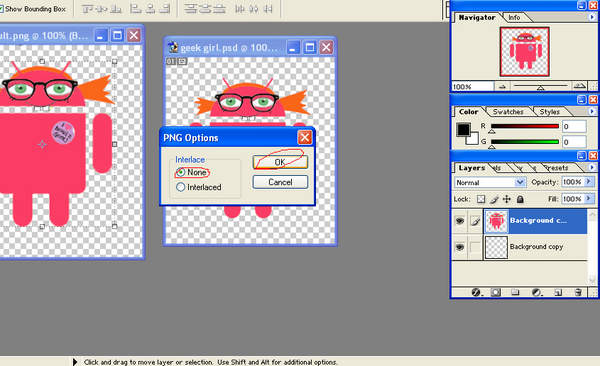Viewport: 600px width, 366px height.
Task: Switch to the Navigator tab
Action: pos(476,17)
